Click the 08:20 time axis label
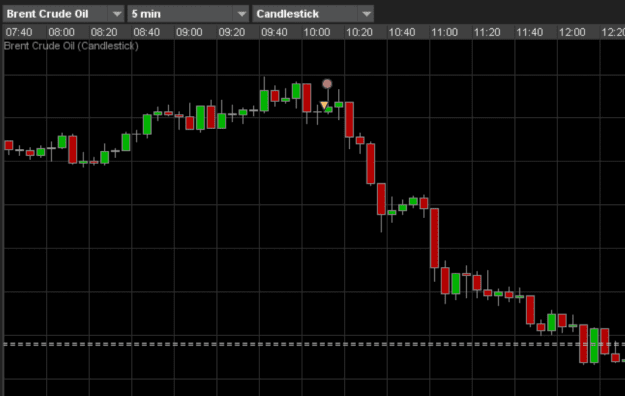 click(x=104, y=32)
